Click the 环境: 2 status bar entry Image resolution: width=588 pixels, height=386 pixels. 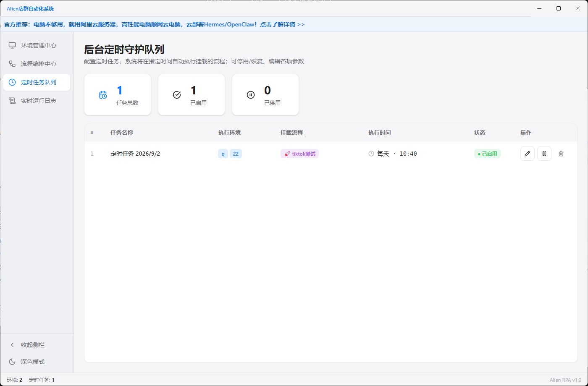pos(14,380)
